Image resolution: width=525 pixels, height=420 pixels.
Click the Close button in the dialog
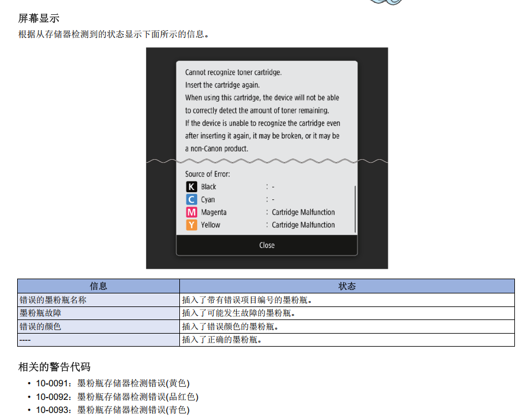pyautogui.click(x=266, y=245)
